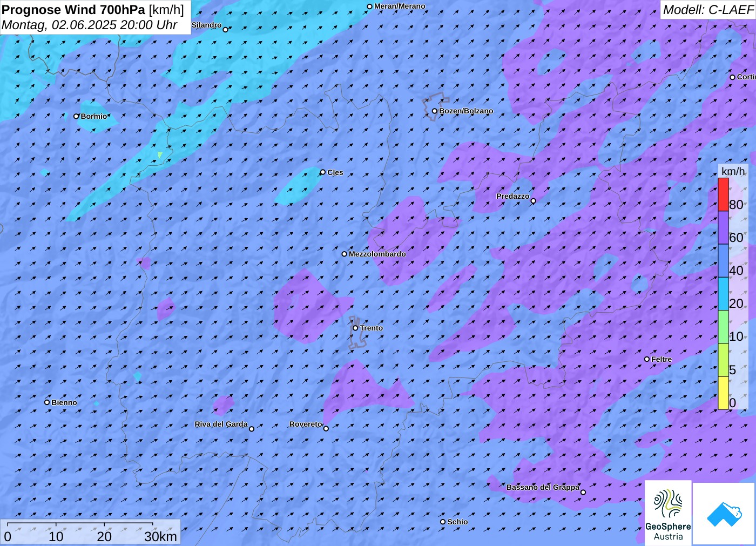
Task: Click the purple 60-80 km/h legend color
Action: pos(723,227)
